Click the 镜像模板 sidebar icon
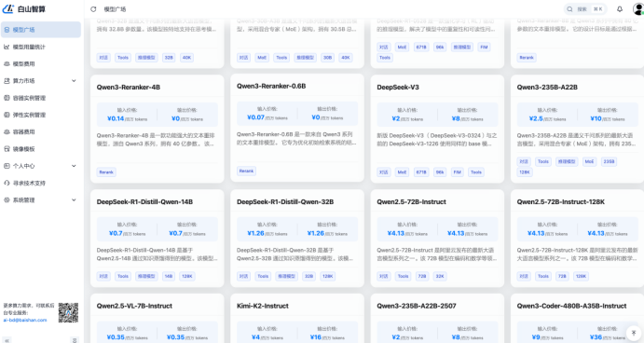644x343 pixels. tap(7, 149)
